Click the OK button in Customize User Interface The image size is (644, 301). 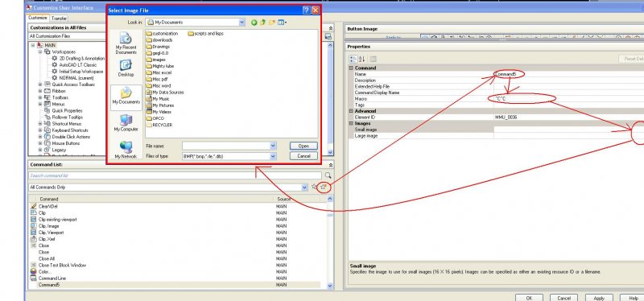[x=529, y=298]
